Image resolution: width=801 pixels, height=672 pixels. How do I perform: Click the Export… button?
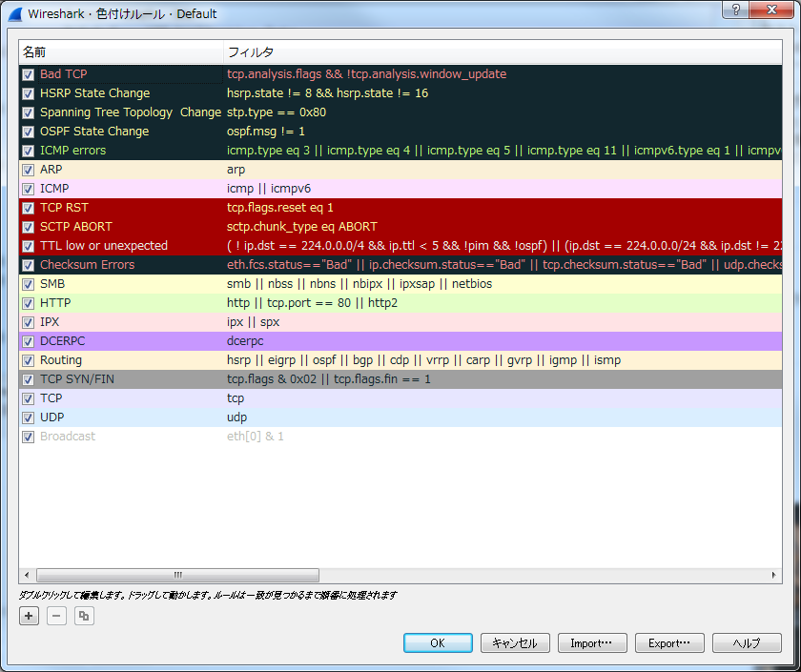(669, 642)
